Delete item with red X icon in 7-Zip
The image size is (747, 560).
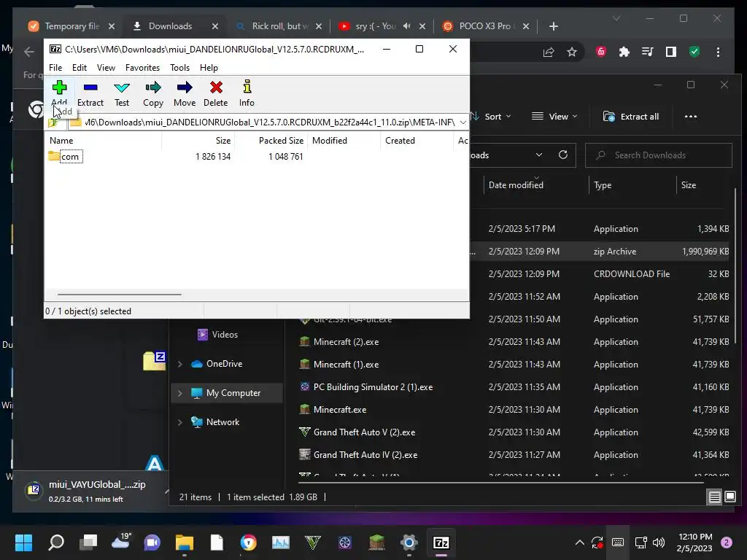point(216,93)
